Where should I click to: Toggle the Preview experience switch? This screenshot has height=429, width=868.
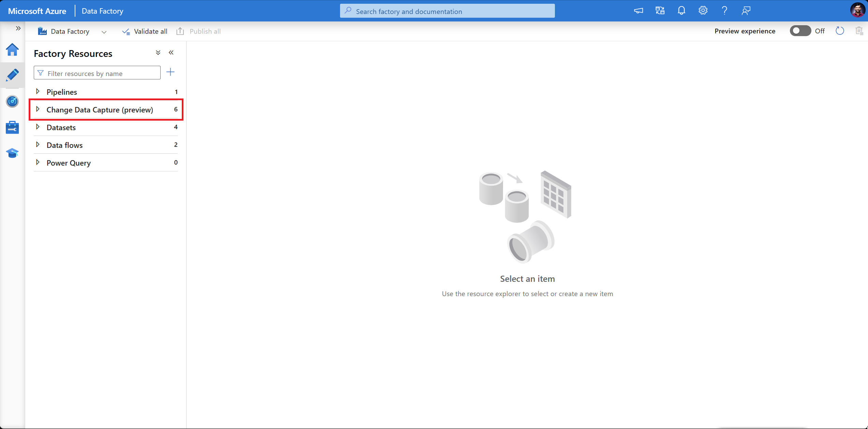[x=800, y=31]
